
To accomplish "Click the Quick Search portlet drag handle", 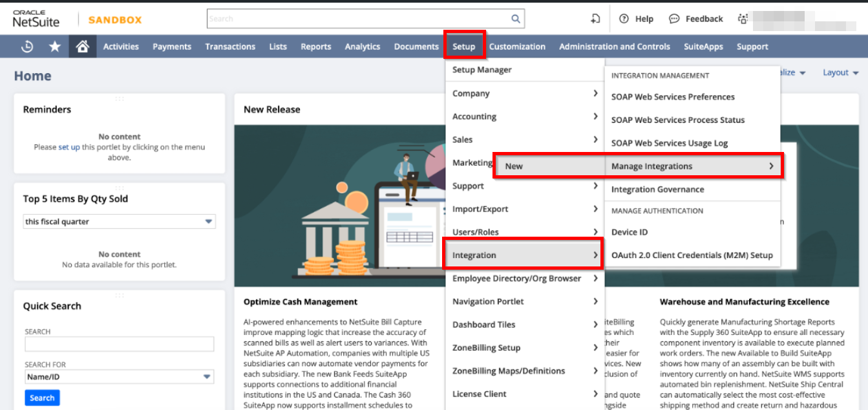I will coord(120,296).
